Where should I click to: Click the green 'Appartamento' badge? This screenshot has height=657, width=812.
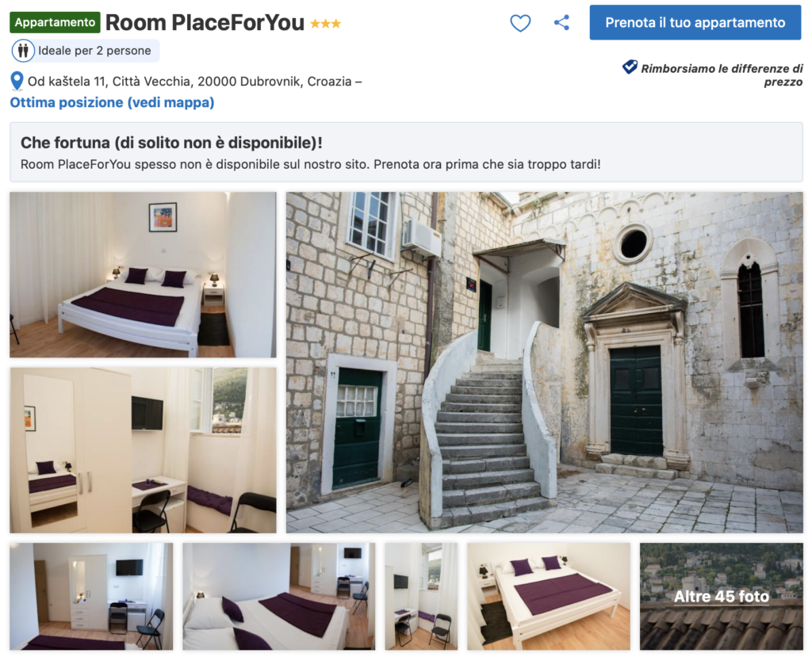[55, 22]
